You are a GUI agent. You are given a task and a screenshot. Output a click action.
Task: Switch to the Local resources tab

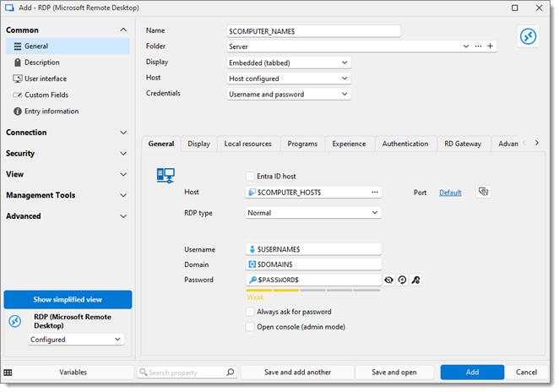248,144
